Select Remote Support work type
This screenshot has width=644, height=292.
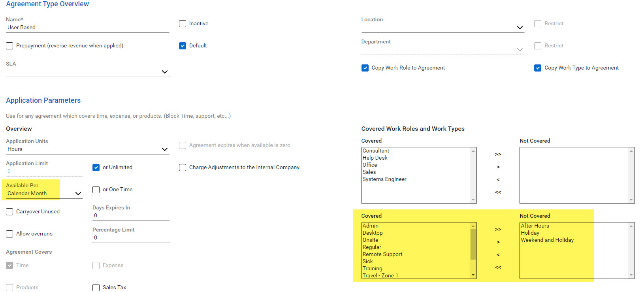pos(382,254)
